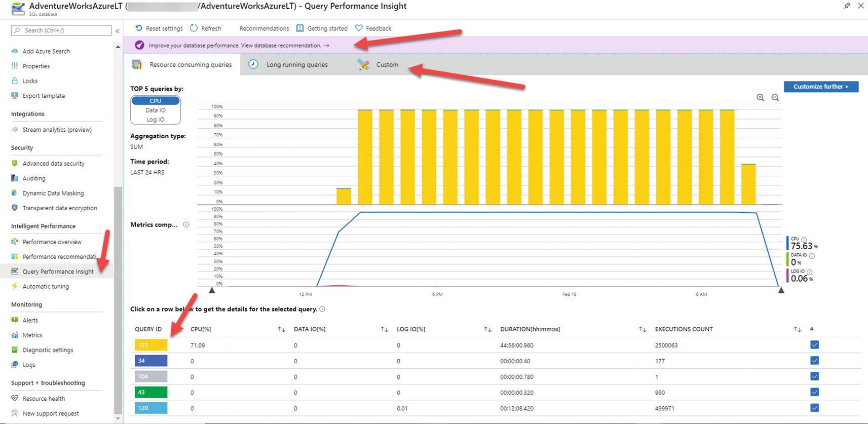The image size is (868, 424).
Task: Collapse the left navigation menu chevron
Action: coord(117,31)
